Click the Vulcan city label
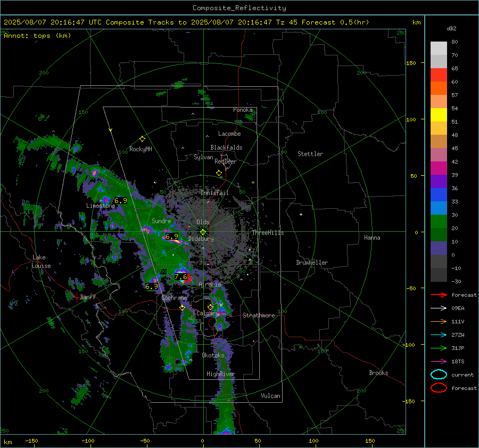 tap(270, 396)
